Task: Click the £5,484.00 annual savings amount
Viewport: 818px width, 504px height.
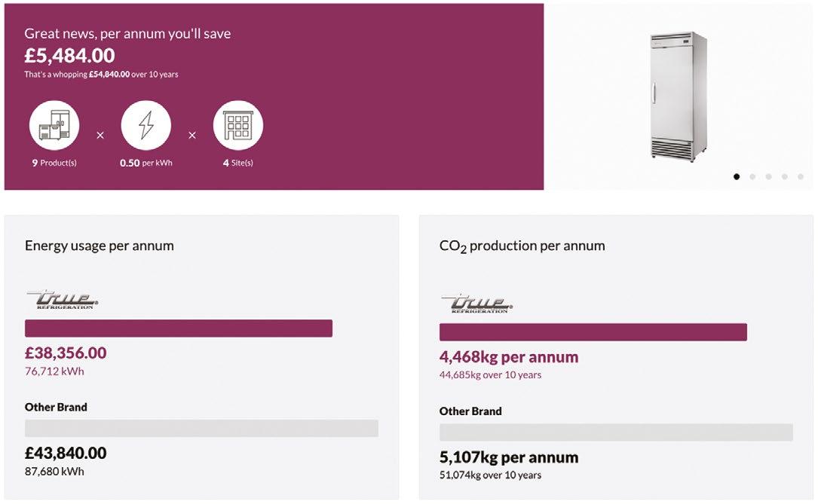Action: [69, 56]
